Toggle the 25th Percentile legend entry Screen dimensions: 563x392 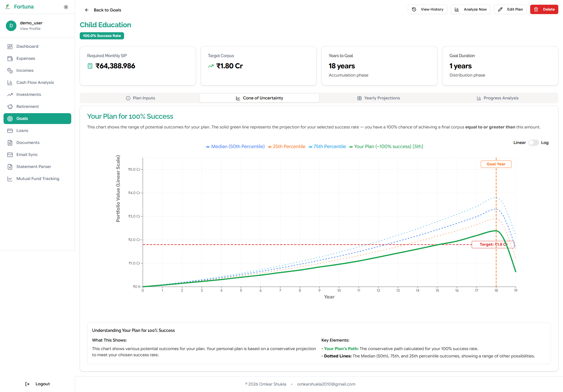[286, 147]
